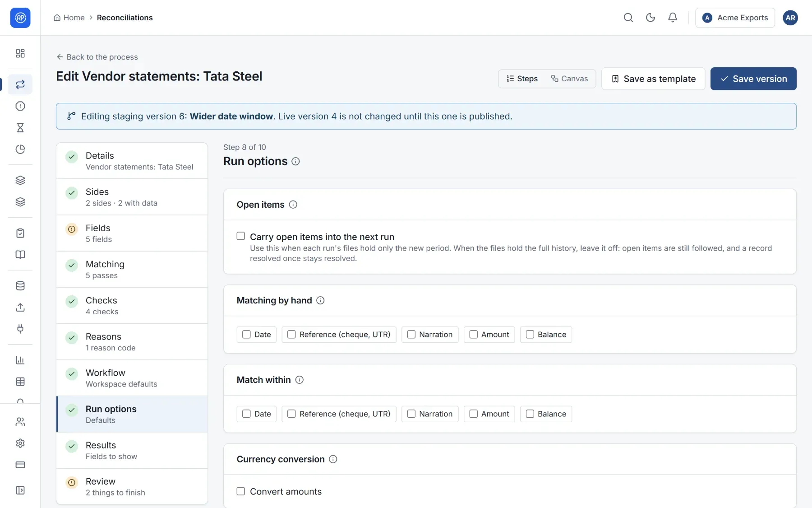
Task: Check Date under Matching by hand
Action: pyautogui.click(x=246, y=335)
